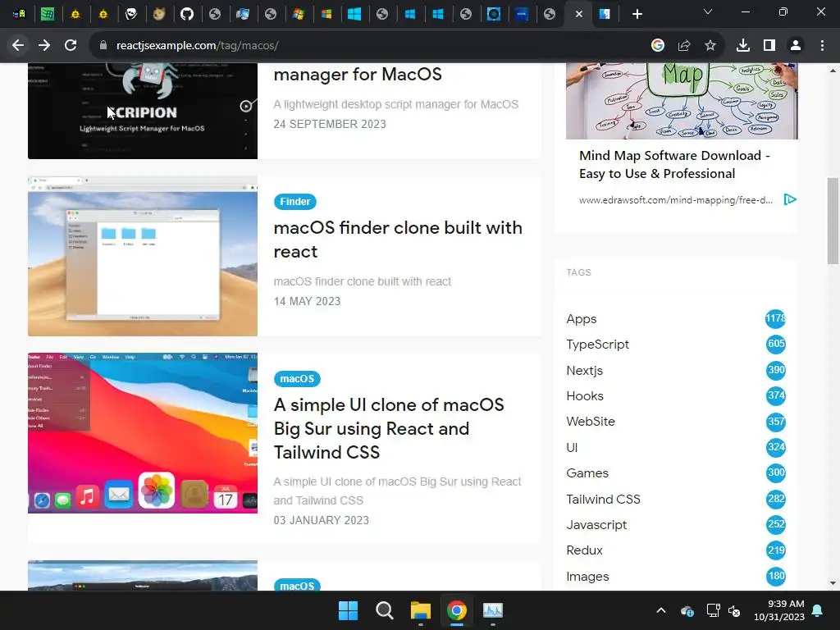Viewport: 840px width, 630px height.
Task: Select the Images tag
Action: click(587, 577)
